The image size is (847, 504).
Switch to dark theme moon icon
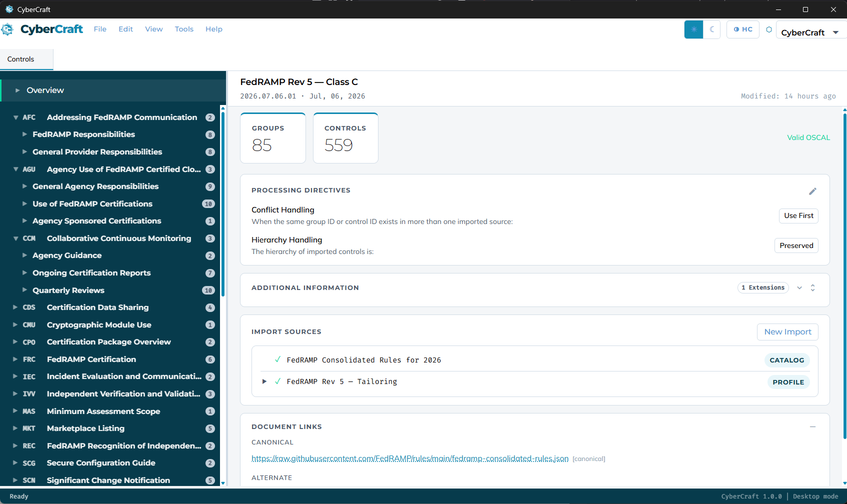(712, 29)
